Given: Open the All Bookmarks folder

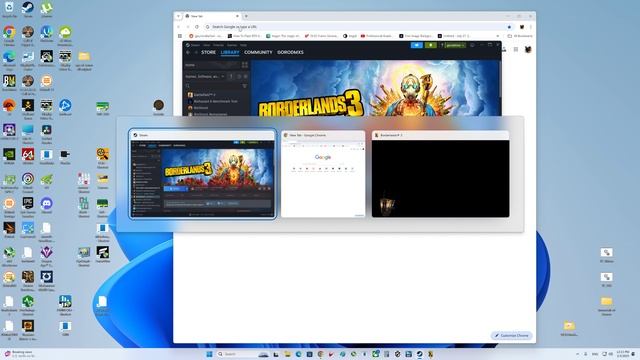Looking at the screenshot, I should click(x=520, y=36).
